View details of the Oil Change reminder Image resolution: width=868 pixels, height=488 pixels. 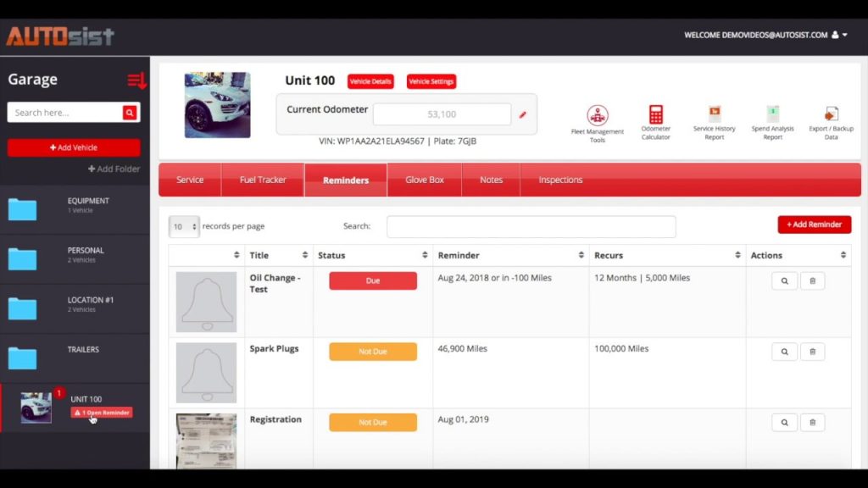tap(784, 280)
